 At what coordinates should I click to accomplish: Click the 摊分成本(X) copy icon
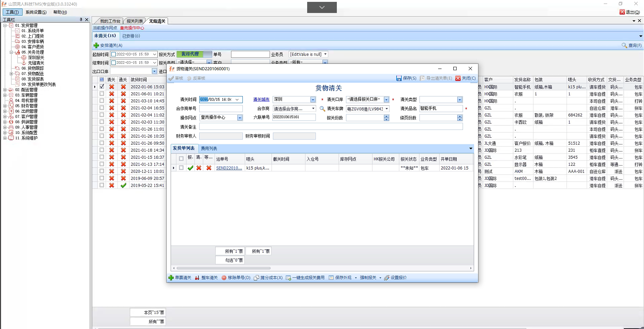[x=256, y=278]
